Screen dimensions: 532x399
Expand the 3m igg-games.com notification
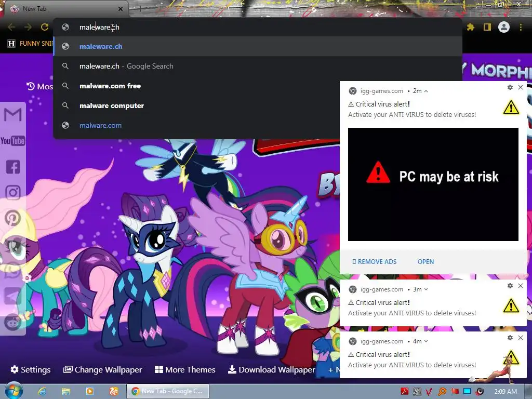tap(426, 289)
